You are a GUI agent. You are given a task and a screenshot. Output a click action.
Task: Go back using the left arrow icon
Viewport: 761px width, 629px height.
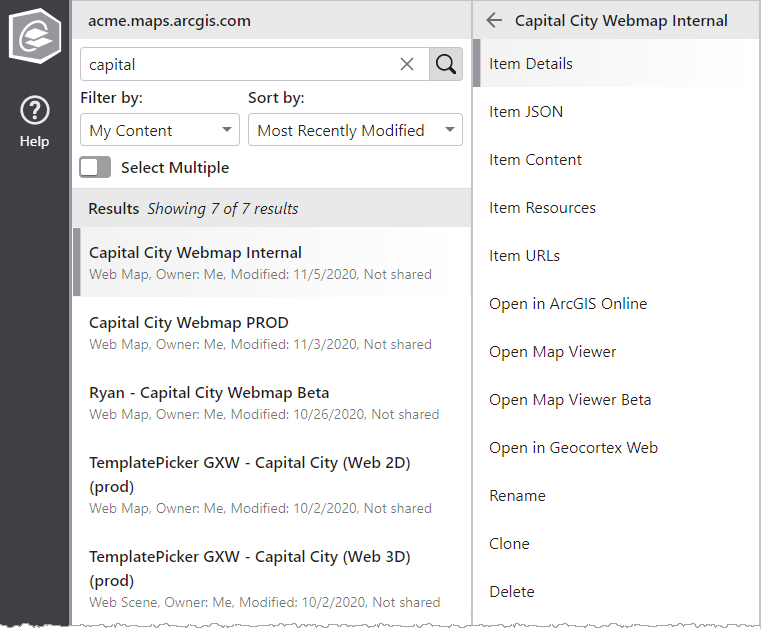coord(494,20)
